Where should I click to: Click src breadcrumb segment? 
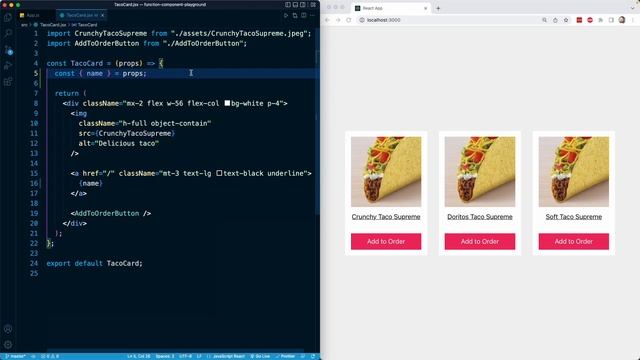coord(24,25)
